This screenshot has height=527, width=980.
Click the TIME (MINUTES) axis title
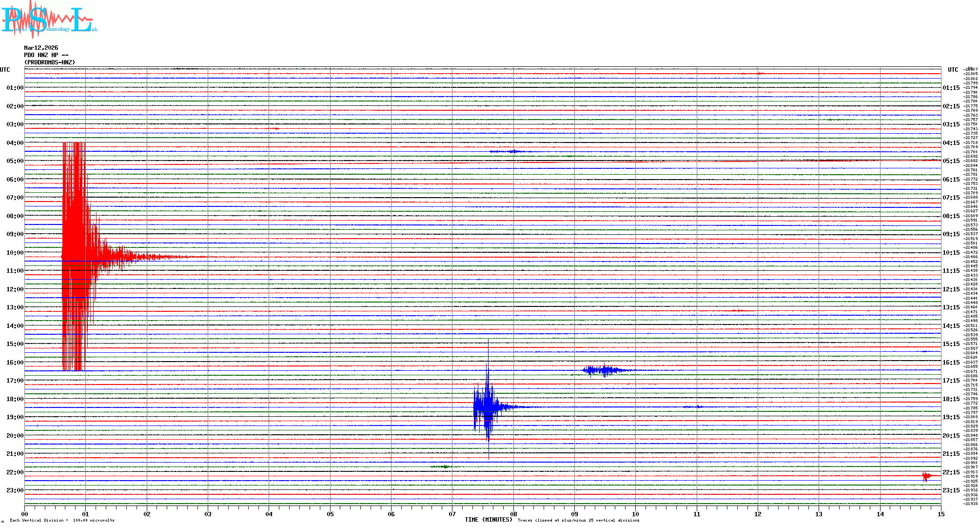[489, 520]
